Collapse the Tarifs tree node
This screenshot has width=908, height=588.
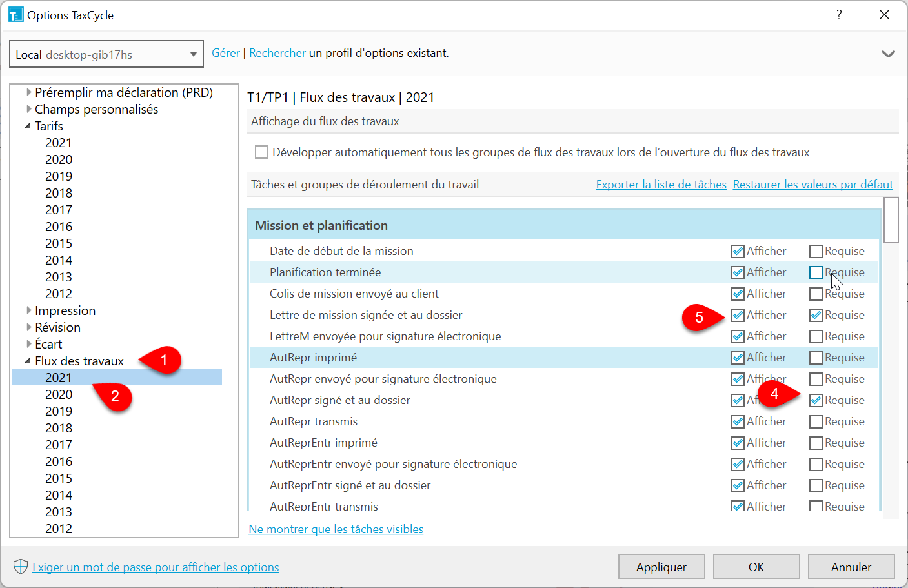[x=28, y=126]
